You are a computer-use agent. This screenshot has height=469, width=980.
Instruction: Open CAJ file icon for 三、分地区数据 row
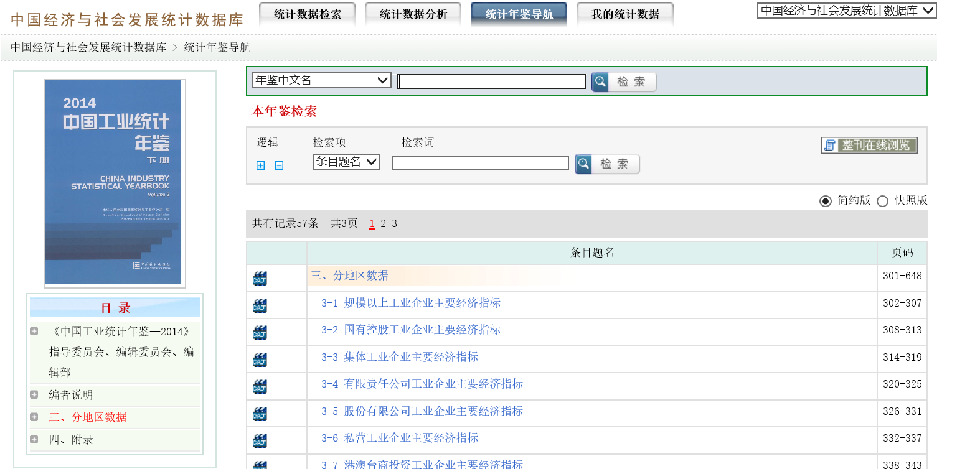click(x=260, y=279)
